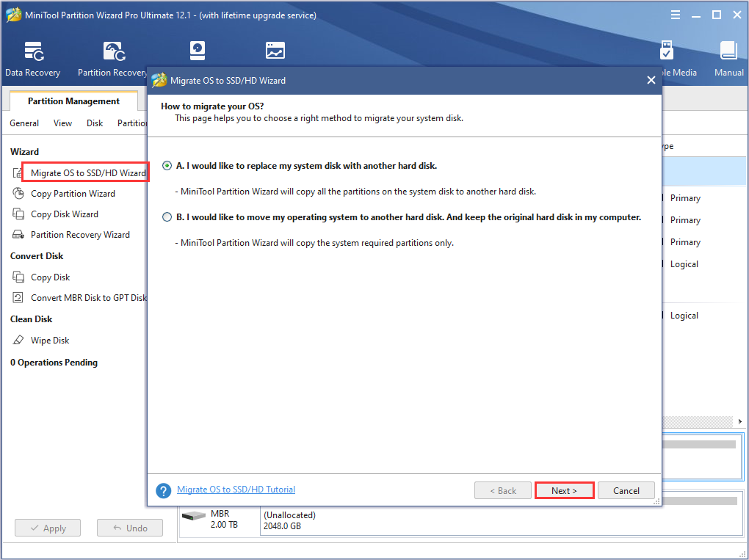The image size is (749, 560).
Task: Select Copy Disk under Convert Disk
Action: coord(50,277)
